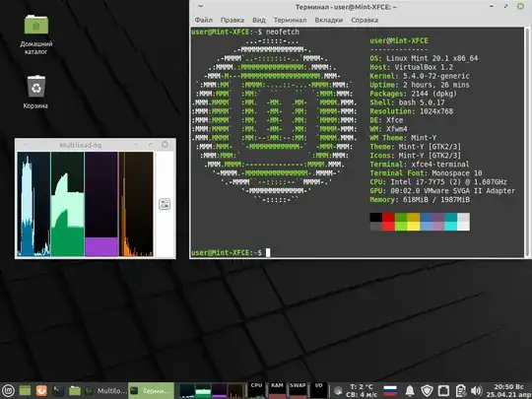532x399 pixels.
Task: Click red color block in neofetch palette
Action: click(388, 222)
